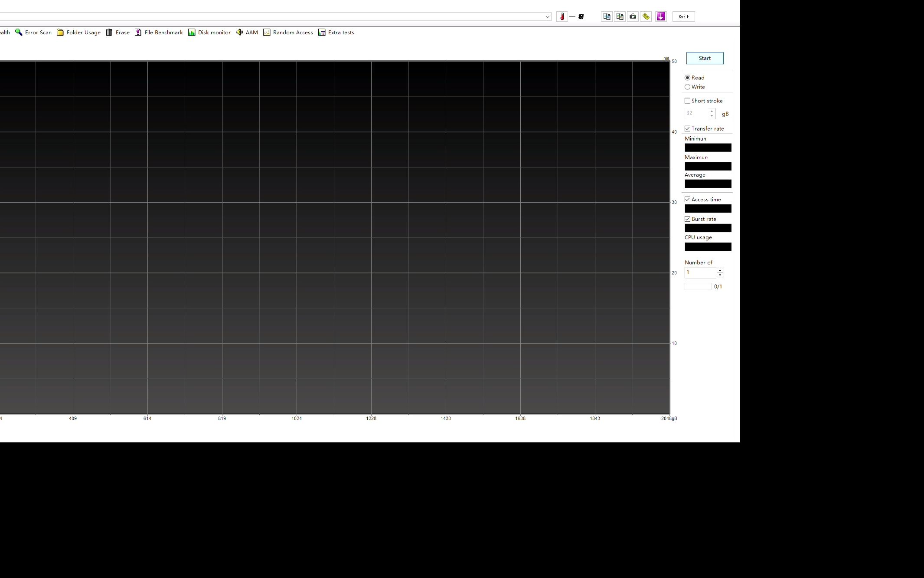Start the benchmark test
The height and width of the screenshot is (578, 924).
[x=705, y=58]
